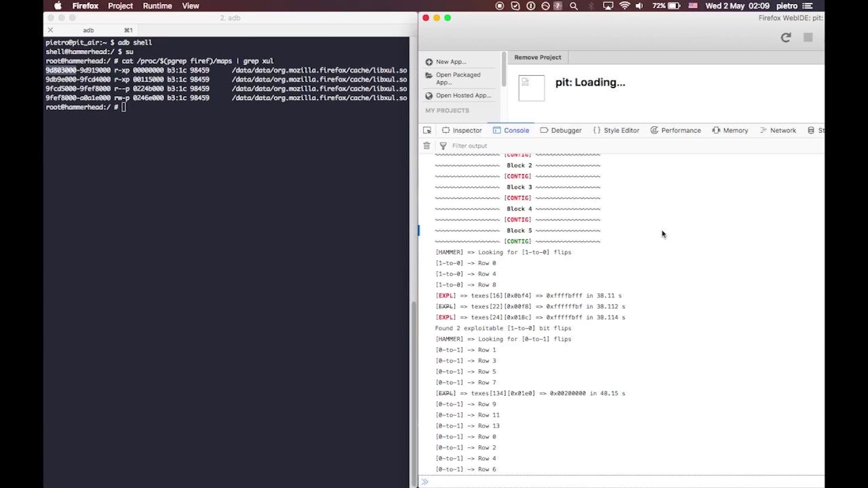
Task: Click the highlighted 9d803000 address in terminal
Action: coord(61,70)
